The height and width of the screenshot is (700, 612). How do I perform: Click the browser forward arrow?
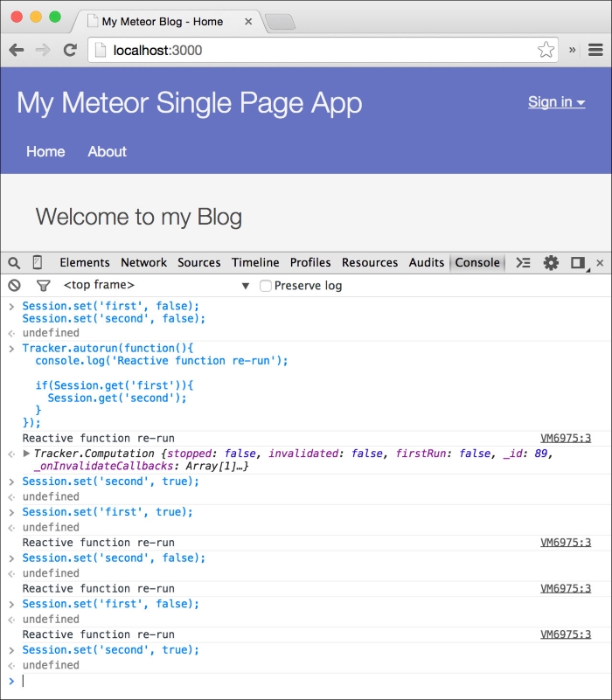pyautogui.click(x=43, y=50)
